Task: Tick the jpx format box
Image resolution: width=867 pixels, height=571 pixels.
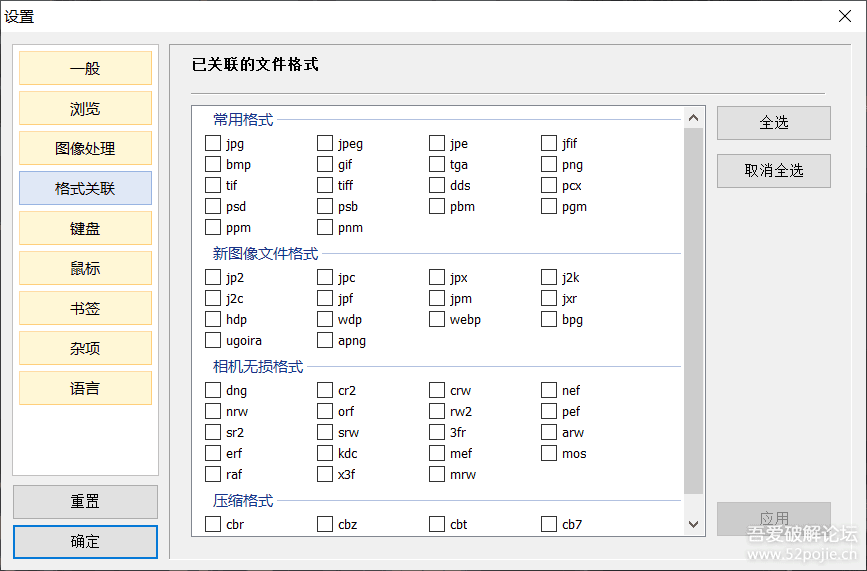Action: 437,277
